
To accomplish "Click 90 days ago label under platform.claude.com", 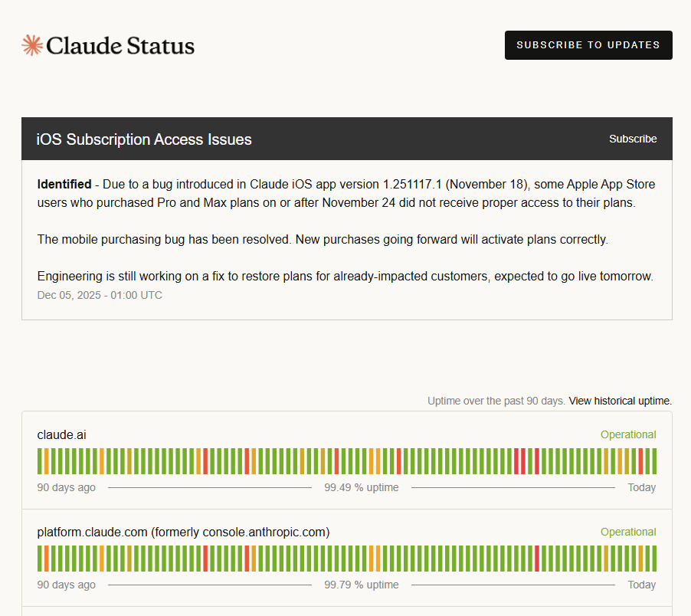I will (x=67, y=585).
